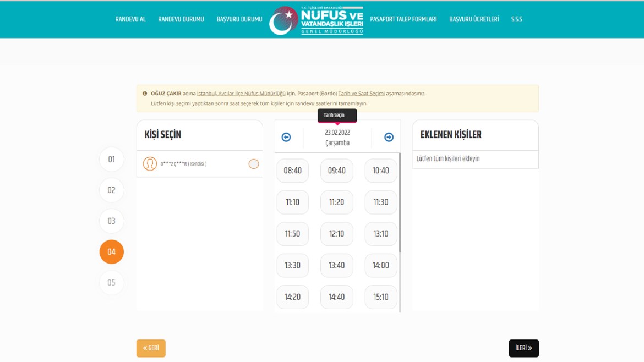This screenshot has height=362, width=644.
Task: Click the 23.02.2022 date selector
Action: tap(337, 138)
